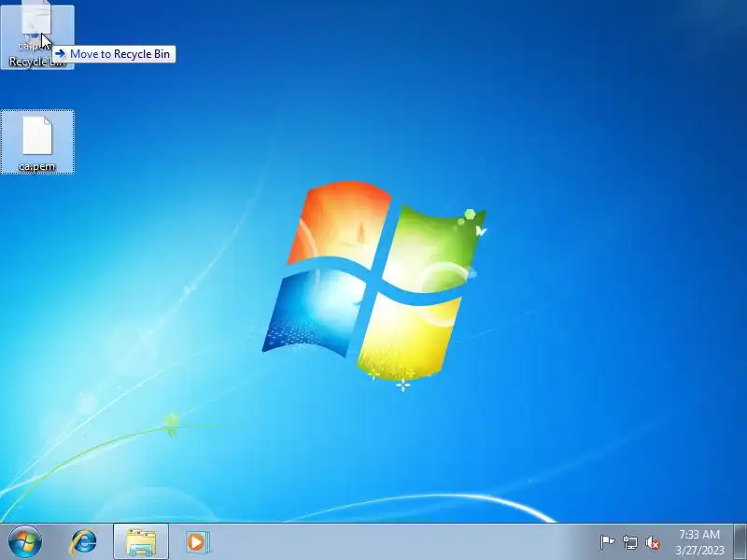Click the Show Desktop strip beside the clock

740,542
